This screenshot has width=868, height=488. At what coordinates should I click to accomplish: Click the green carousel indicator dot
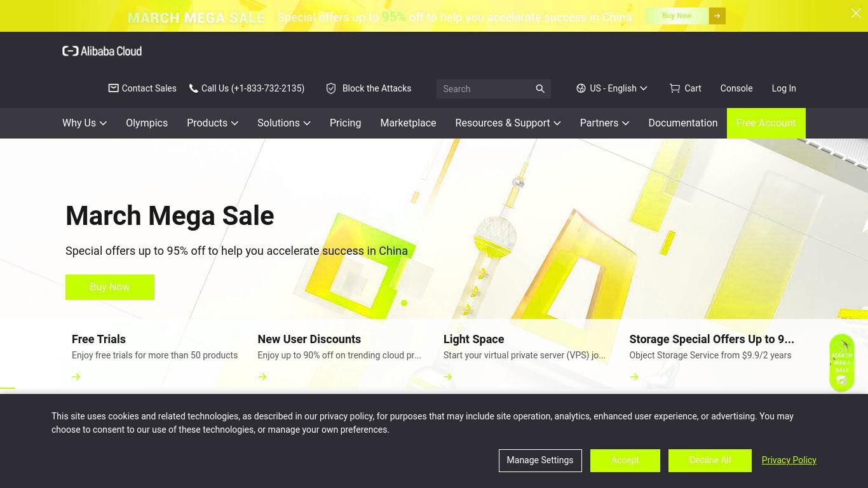[x=404, y=303]
